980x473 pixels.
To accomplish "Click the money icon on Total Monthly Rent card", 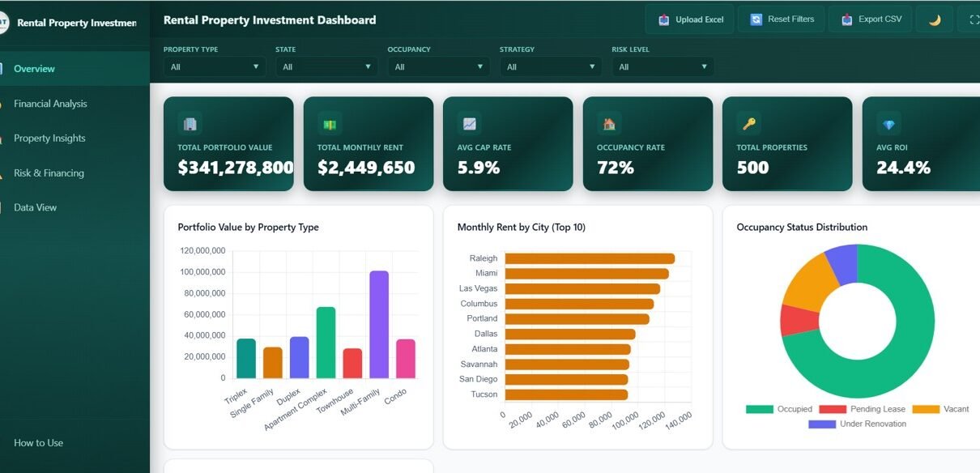I will pos(330,124).
